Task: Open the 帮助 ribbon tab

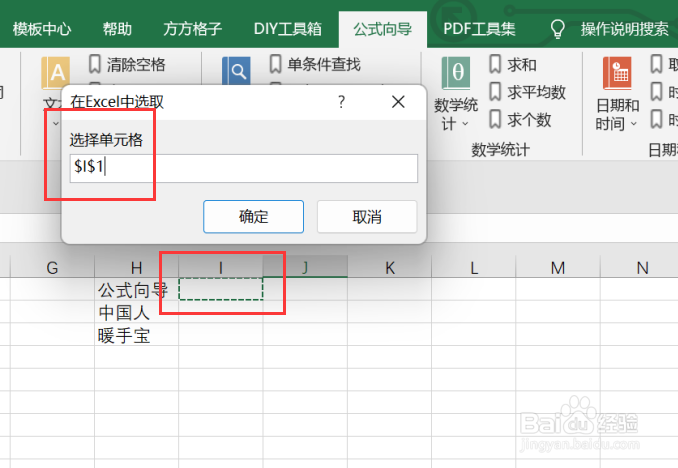Action: pos(117,29)
